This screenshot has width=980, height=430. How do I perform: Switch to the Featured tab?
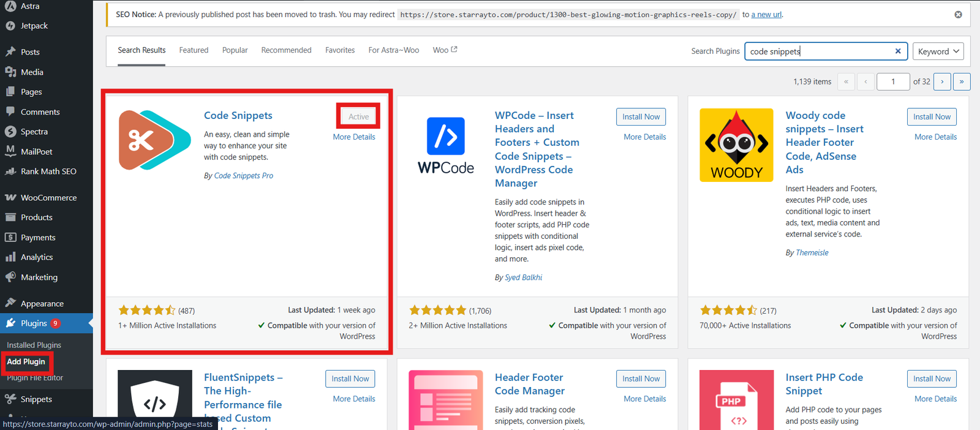point(194,50)
